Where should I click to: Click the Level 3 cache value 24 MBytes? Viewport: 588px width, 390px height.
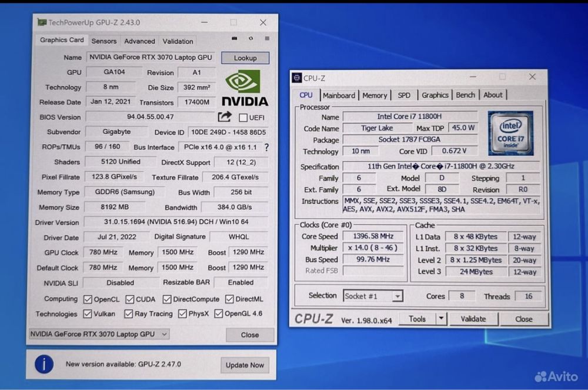click(x=476, y=272)
